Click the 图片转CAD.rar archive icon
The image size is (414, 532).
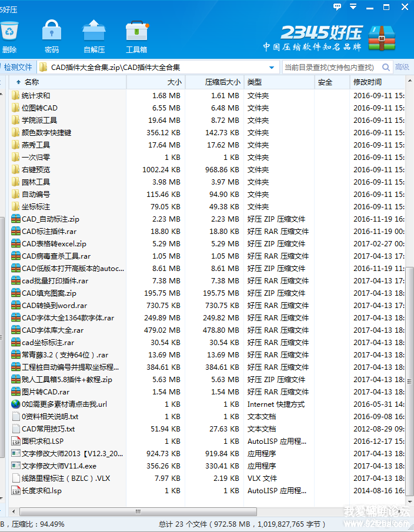[16, 392]
